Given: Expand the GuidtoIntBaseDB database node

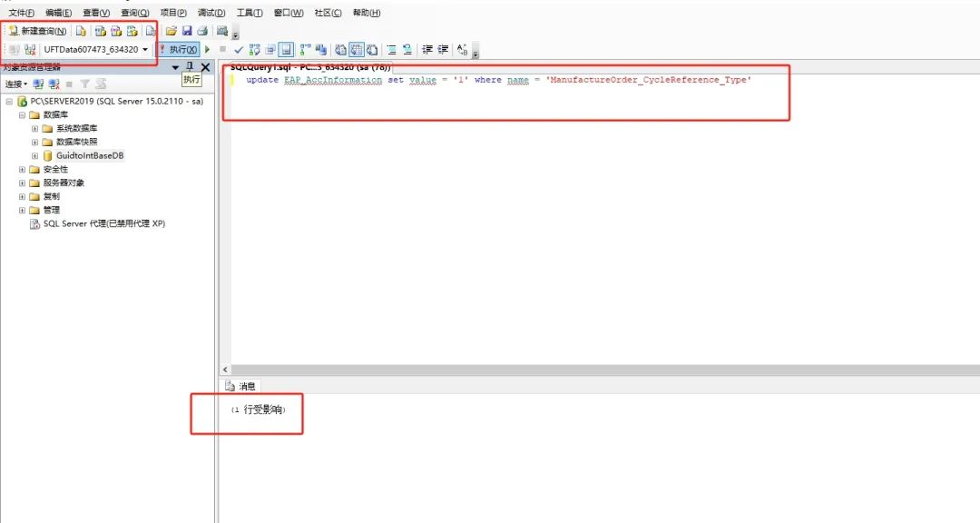Looking at the screenshot, I should [35, 155].
